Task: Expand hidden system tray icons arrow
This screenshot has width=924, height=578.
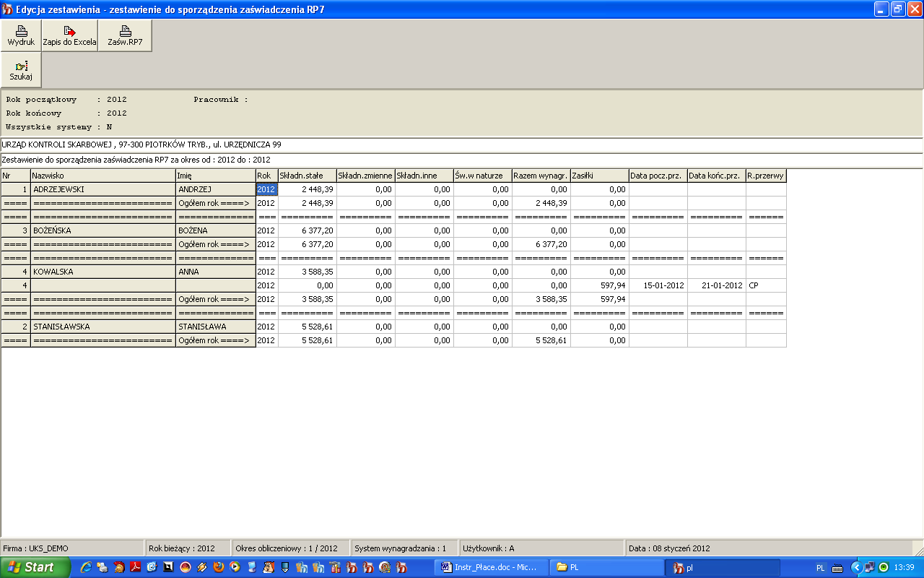Action: [857, 568]
